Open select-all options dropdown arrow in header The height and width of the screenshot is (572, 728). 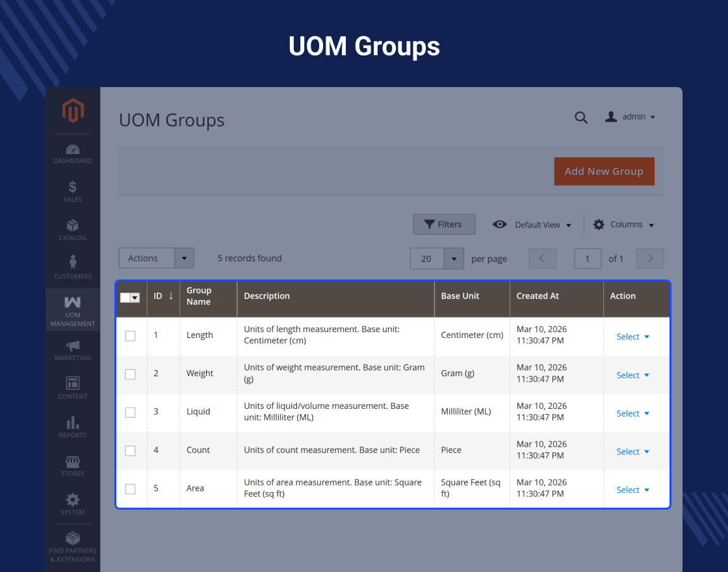coord(135,298)
